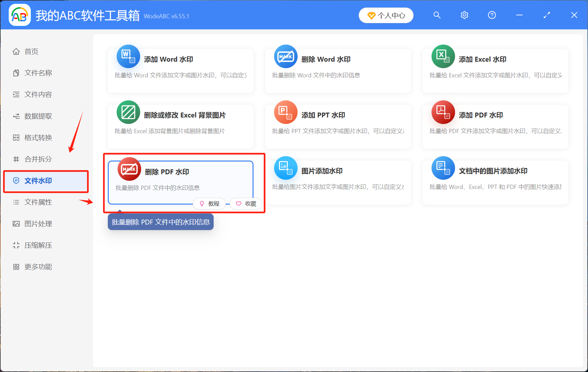The width and height of the screenshot is (588, 372).
Task: Click description 批量给 Excel 添加背景图片或删除背景图片
Action: pos(170,131)
